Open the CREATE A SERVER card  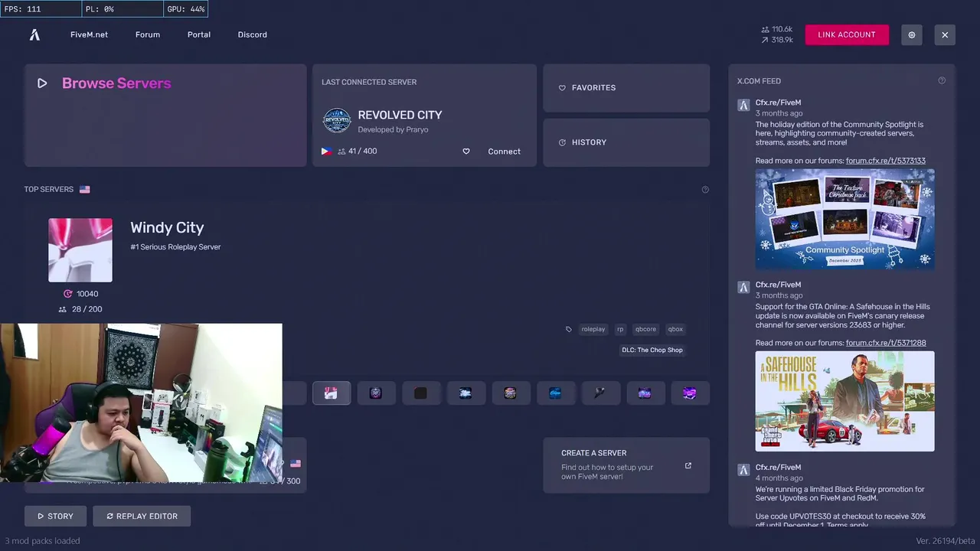pos(626,465)
